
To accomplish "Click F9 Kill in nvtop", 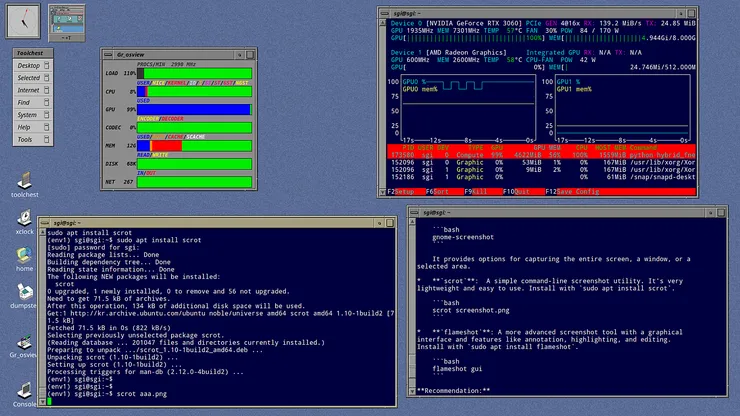I will point(476,192).
